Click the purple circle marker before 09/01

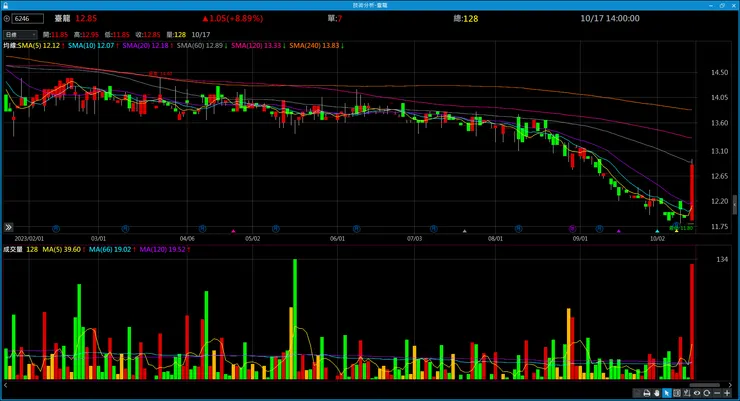(572, 229)
